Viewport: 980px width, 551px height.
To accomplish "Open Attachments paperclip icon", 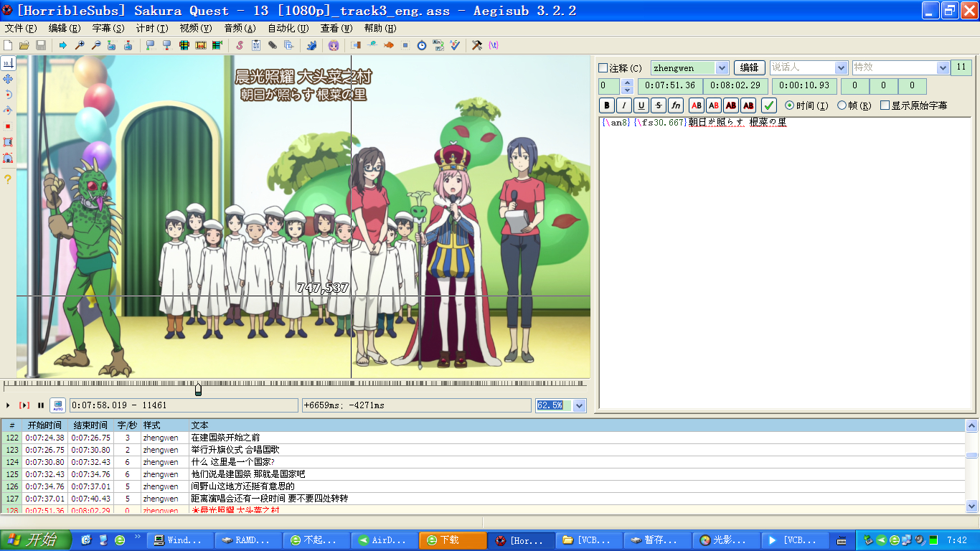I will click(273, 45).
